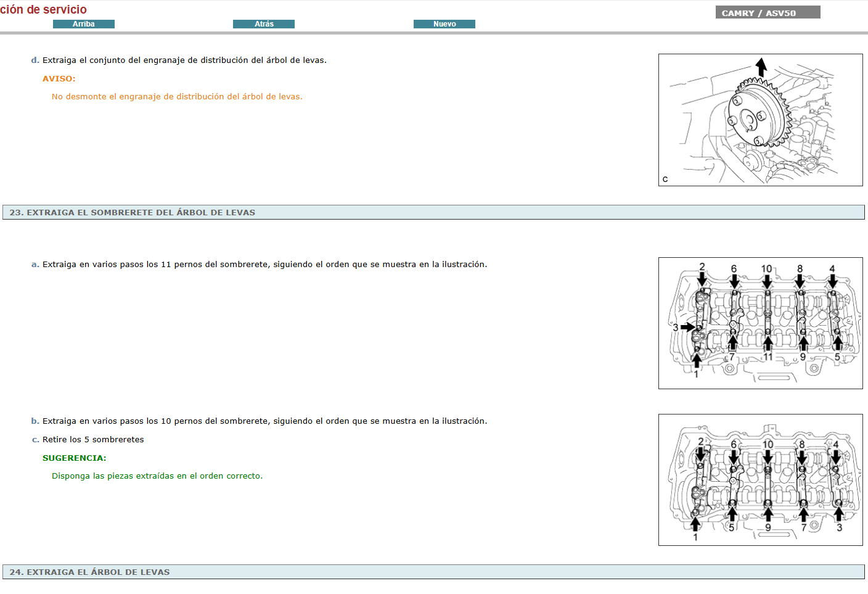Click the Atrás navigation button
868x594 pixels.
tap(264, 23)
